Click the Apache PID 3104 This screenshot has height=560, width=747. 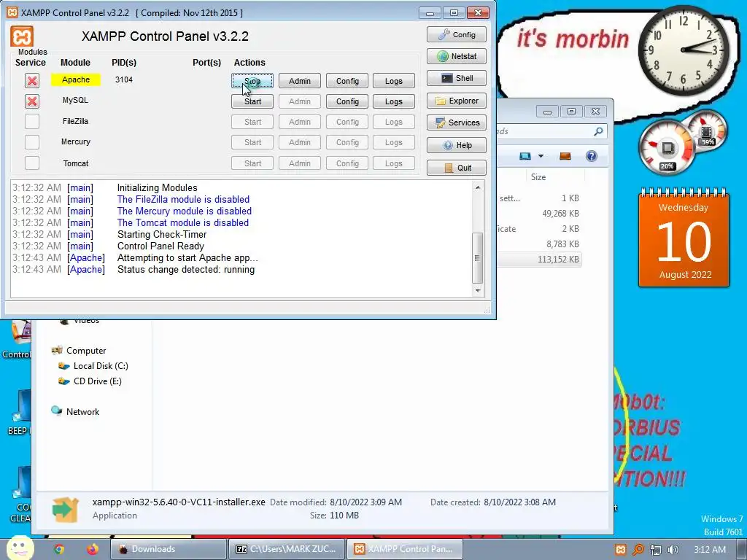[124, 79]
